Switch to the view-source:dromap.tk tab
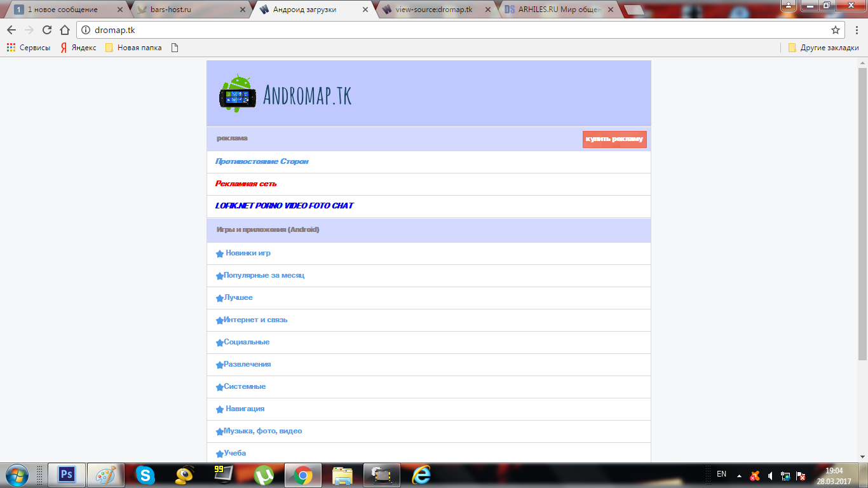 click(x=433, y=10)
